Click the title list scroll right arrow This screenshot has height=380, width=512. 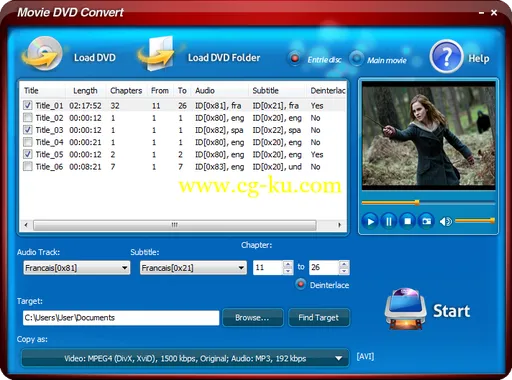point(339,225)
